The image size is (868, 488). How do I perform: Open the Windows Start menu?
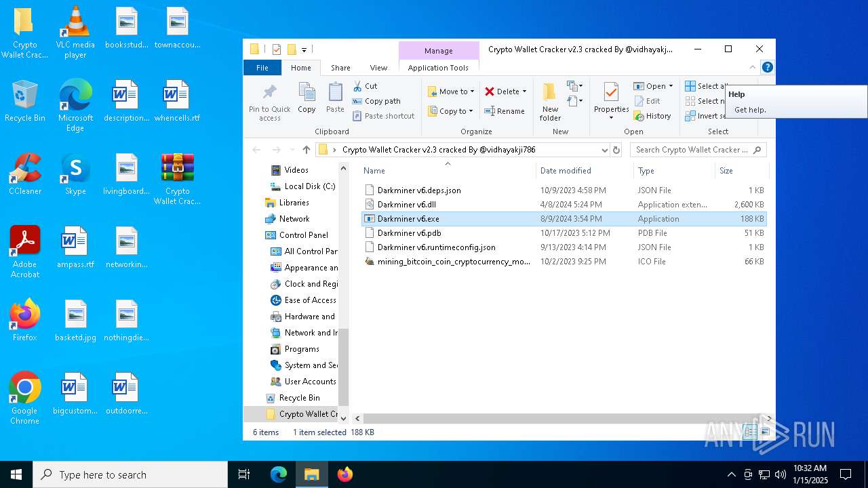(x=16, y=474)
